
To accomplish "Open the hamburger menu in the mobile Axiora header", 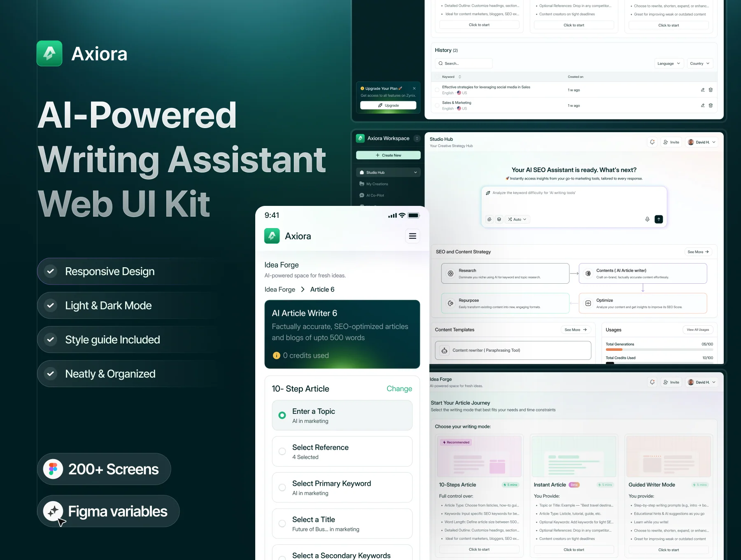I will point(412,236).
